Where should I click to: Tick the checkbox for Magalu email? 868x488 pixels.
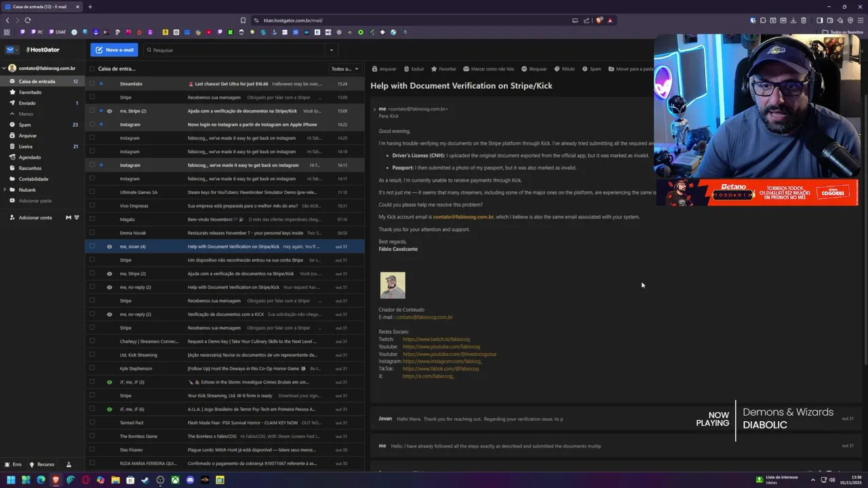click(92, 219)
